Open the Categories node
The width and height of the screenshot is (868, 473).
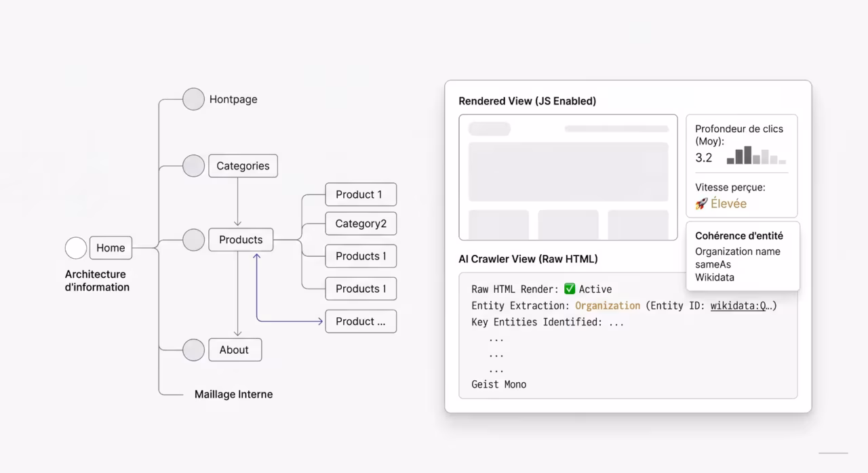pyautogui.click(x=243, y=166)
